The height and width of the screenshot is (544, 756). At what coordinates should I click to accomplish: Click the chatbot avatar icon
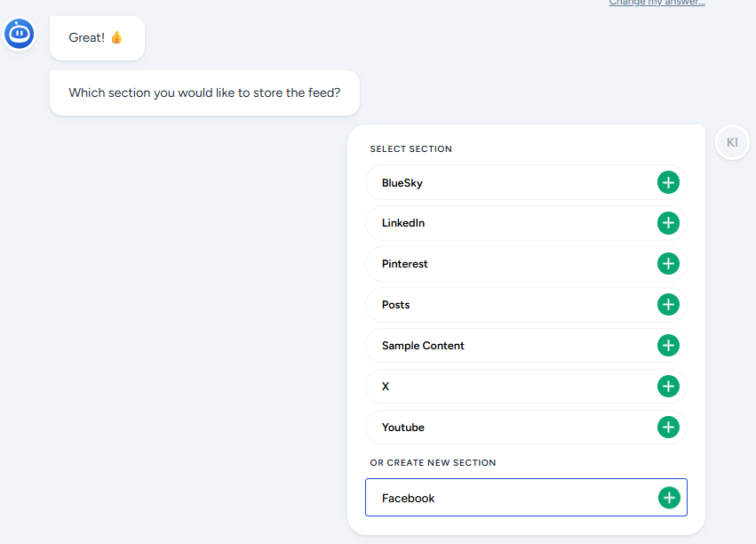tap(20, 35)
